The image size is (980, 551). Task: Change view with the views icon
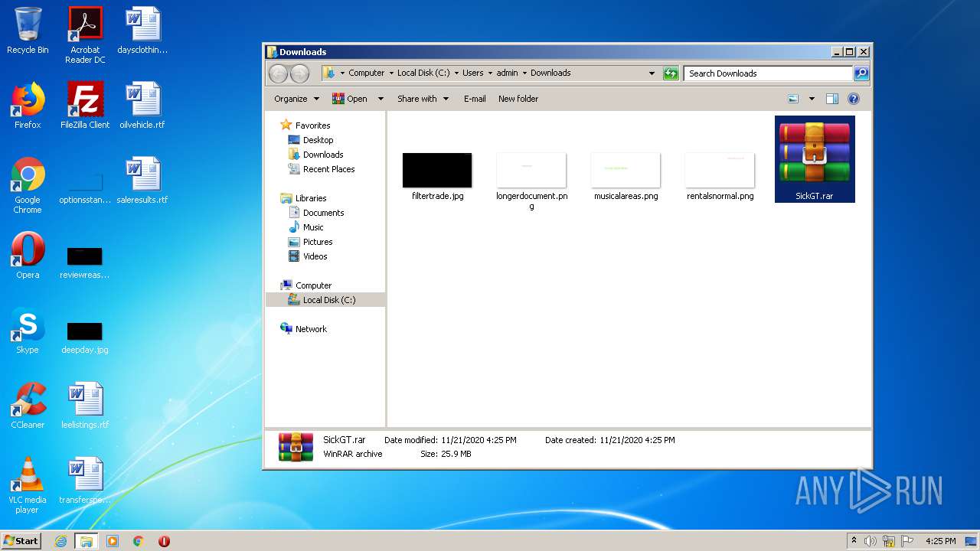[x=793, y=99]
